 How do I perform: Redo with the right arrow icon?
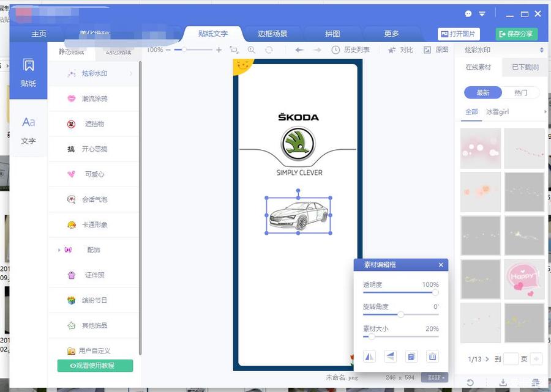pos(317,50)
